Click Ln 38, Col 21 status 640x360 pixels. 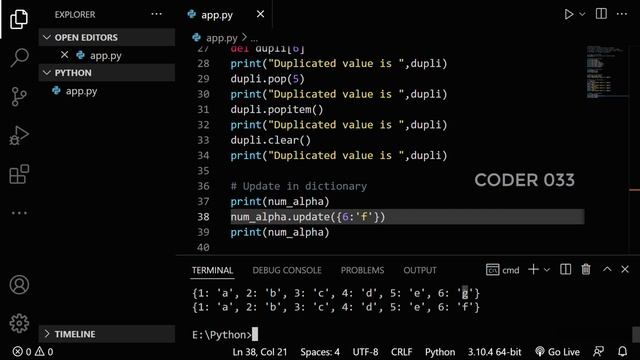(x=260, y=352)
